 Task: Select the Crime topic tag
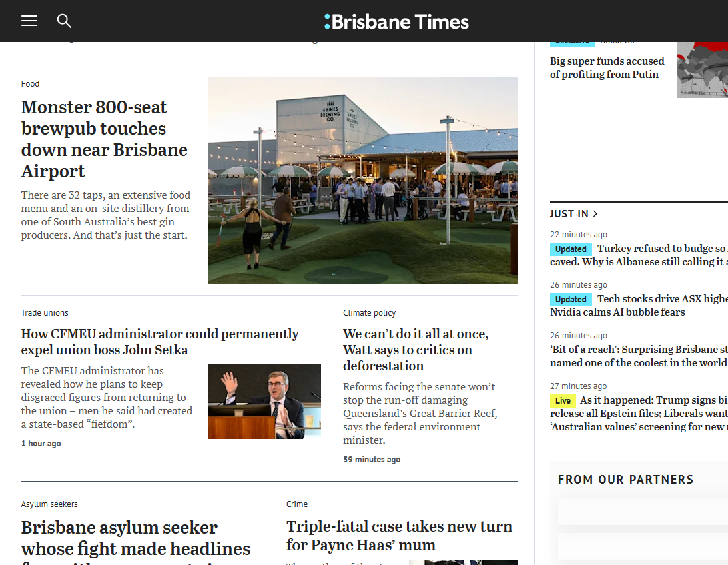(297, 504)
